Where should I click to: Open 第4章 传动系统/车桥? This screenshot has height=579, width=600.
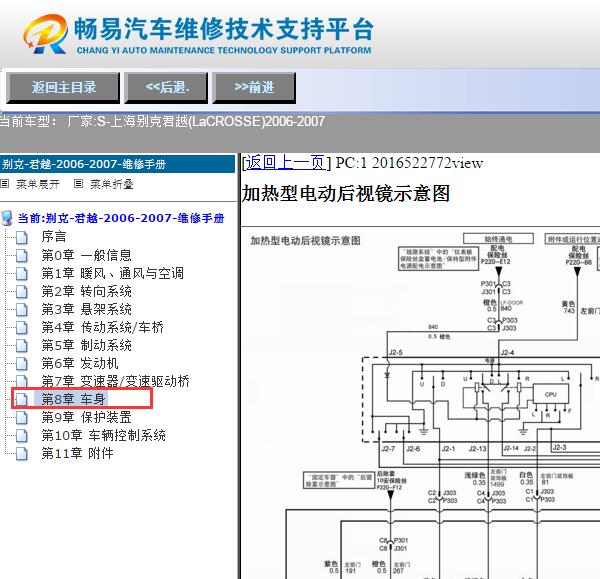[x=103, y=327]
